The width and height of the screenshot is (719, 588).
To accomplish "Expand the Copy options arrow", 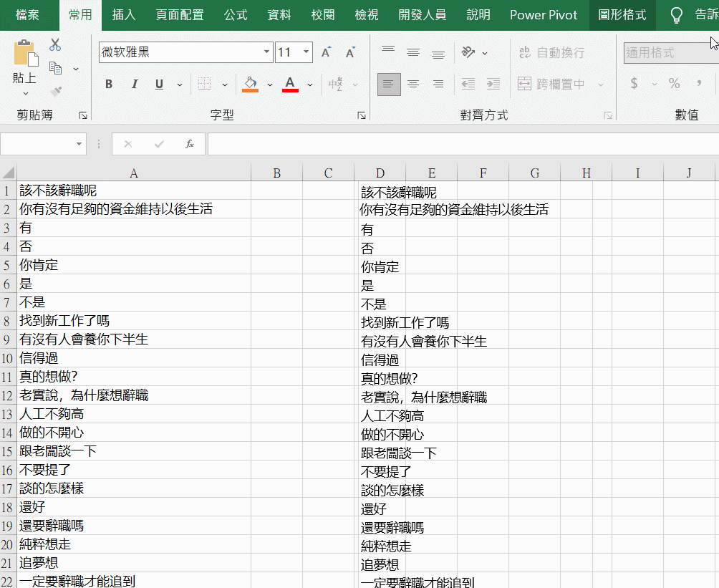I will [76, 69].
